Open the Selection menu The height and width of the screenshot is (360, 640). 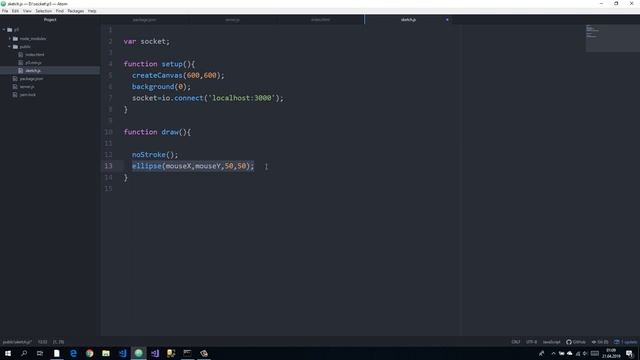[x=43, y=11]
